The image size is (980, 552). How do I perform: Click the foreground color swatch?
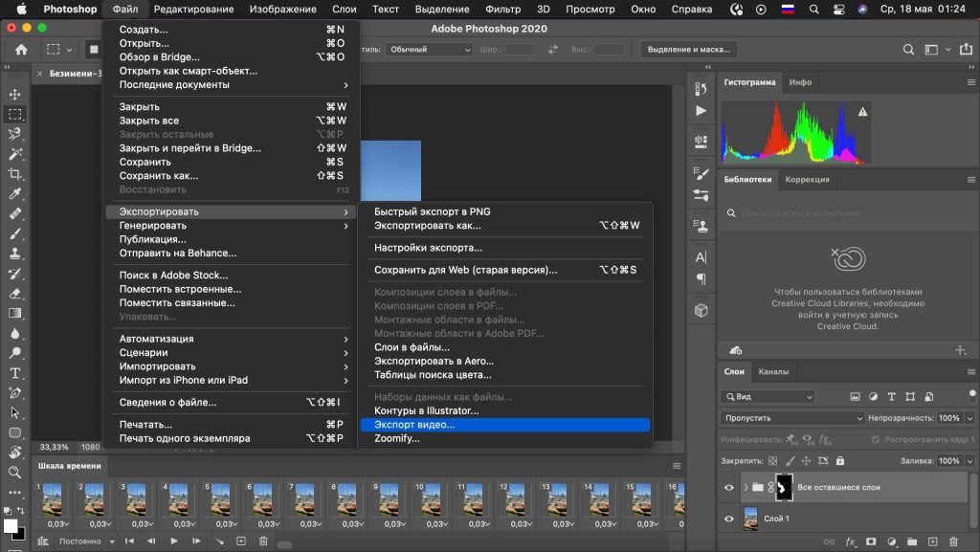(x=11, y=525)
